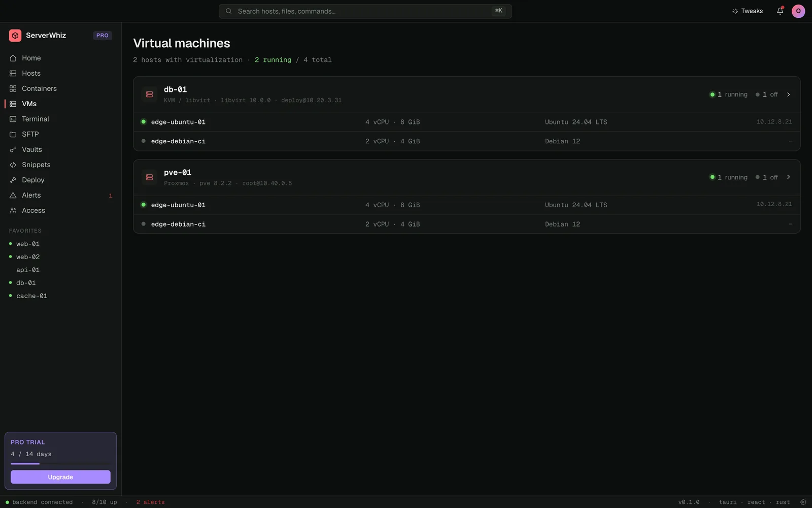Open the user avatar menu
Image resolution: width=812 pixels, height=508 pixels.
click(798, 11)
